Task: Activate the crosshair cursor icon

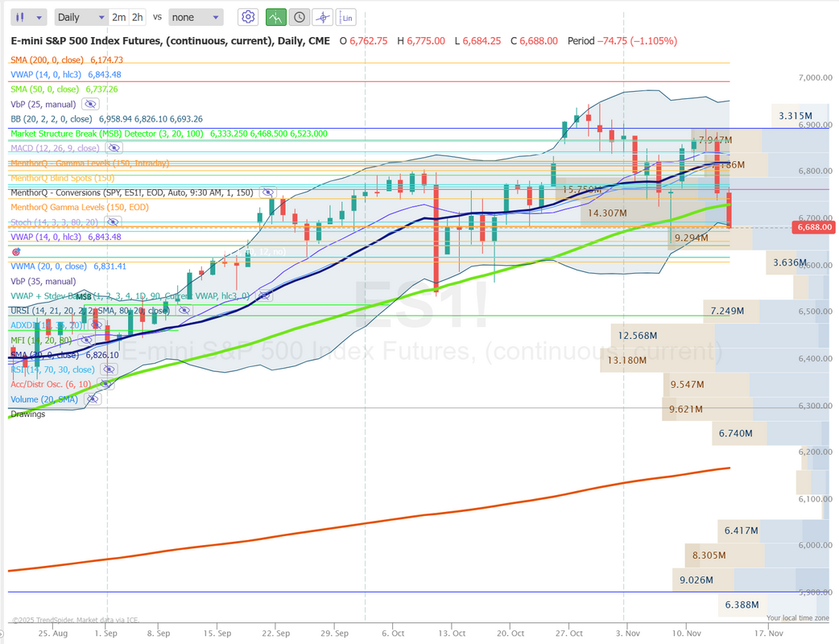Action: (322, 17)
